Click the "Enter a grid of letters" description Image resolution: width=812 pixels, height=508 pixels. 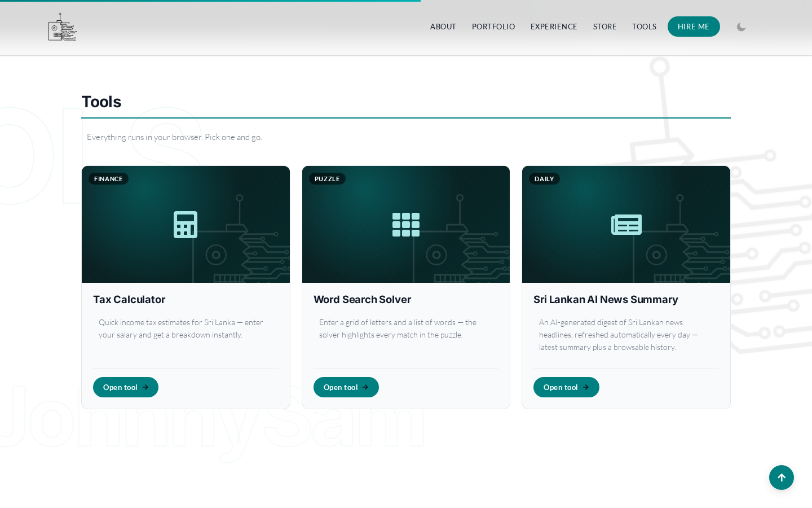[398, 329]
